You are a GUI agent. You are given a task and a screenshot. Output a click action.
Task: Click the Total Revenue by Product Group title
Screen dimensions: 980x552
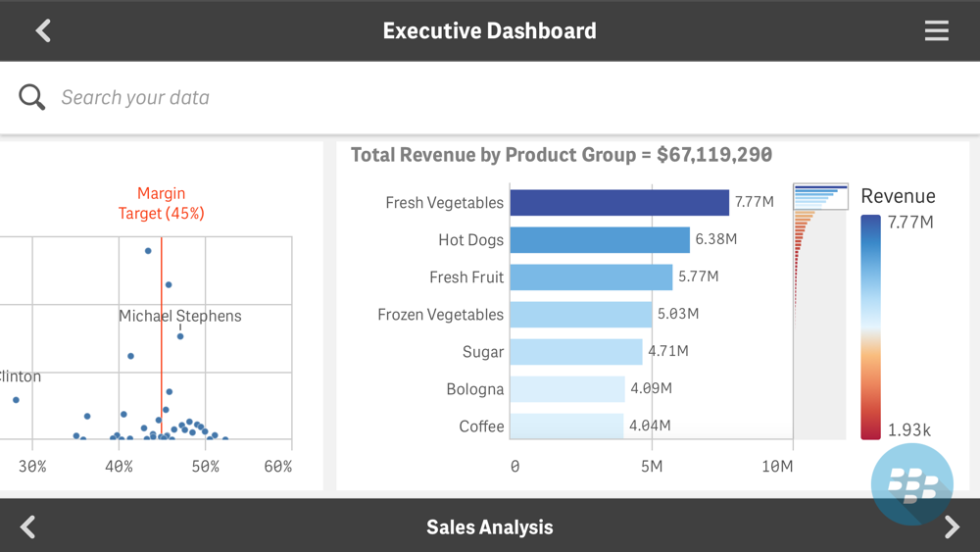tap(562, 154)
